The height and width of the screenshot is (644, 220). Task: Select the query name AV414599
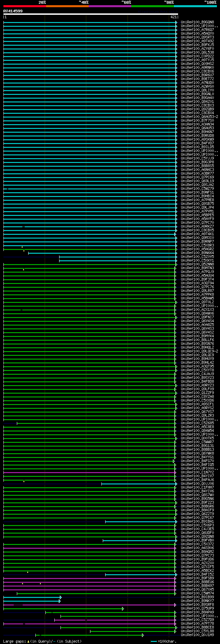[13, 11]
